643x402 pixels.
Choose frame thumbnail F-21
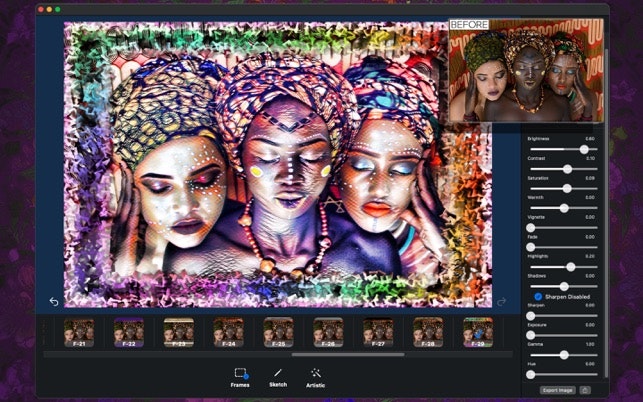(79, 332)
